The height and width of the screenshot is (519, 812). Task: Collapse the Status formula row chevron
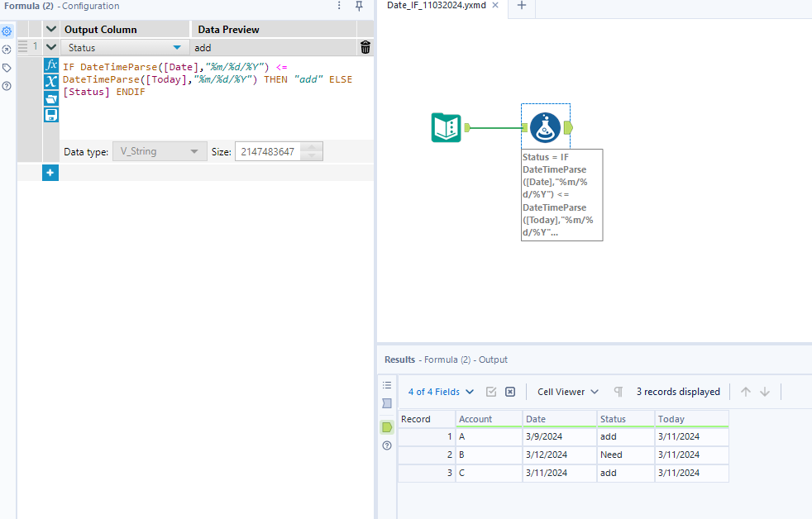point(50,47)
